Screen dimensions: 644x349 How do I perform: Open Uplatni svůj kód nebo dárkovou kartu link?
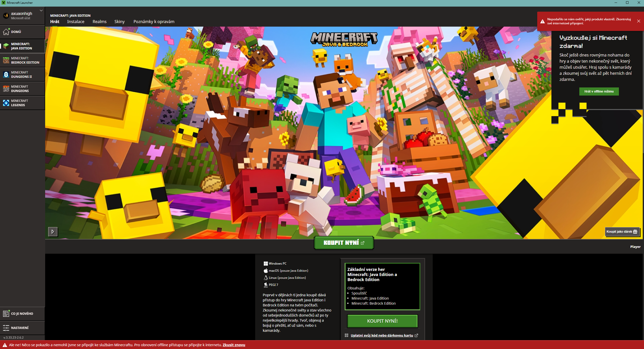pos(382,335)
